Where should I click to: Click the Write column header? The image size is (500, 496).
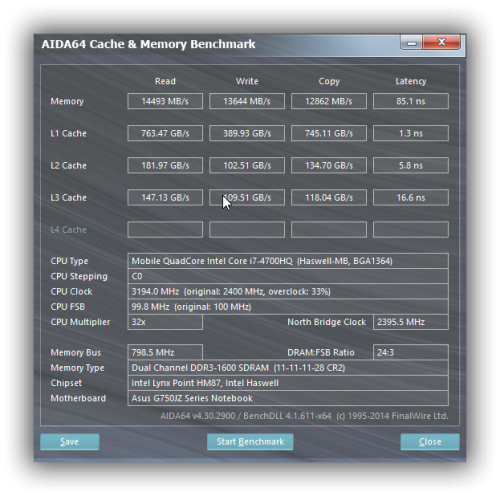point(247,81)
